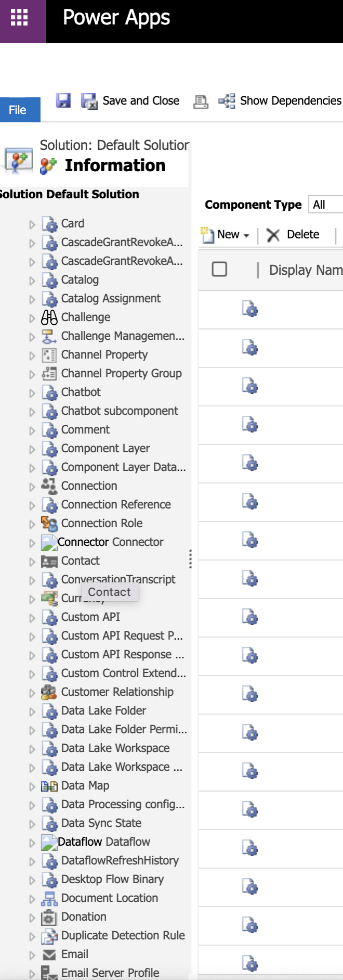Click the Connection Role icon
This screenshot has height=980, width=343.
tap(49, 524)
